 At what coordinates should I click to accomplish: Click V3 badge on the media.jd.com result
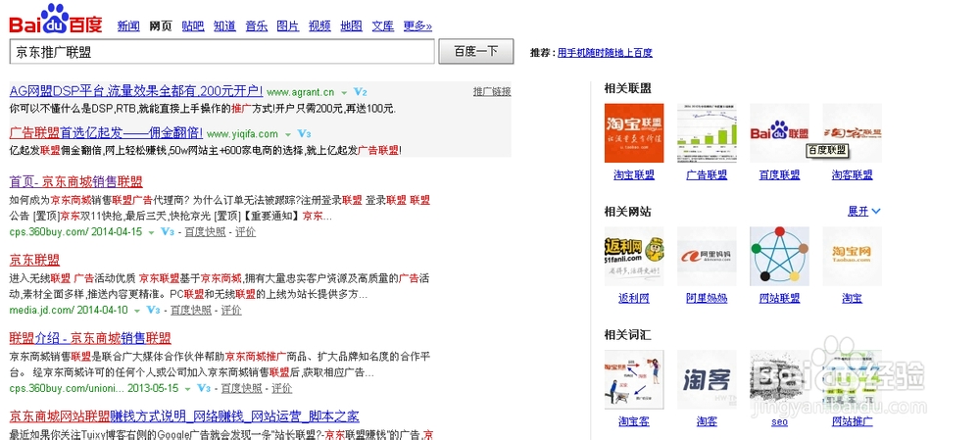(153, 310)
